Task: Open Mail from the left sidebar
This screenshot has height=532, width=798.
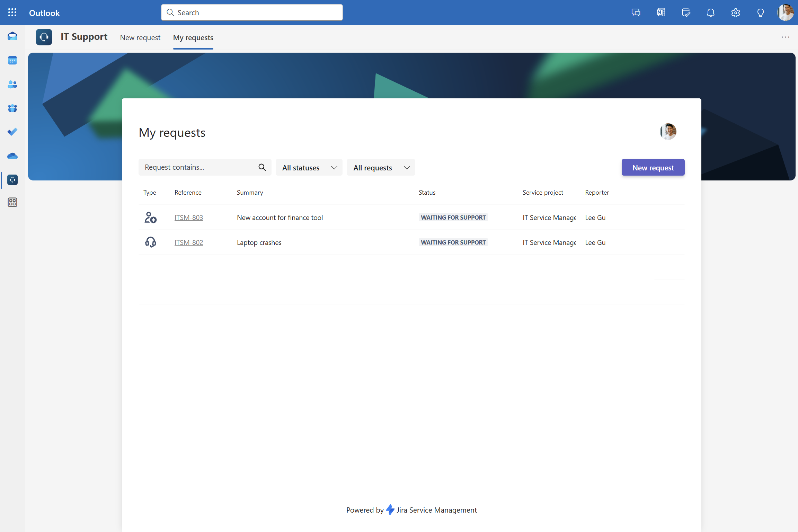Action: click(x=12, y=36)
